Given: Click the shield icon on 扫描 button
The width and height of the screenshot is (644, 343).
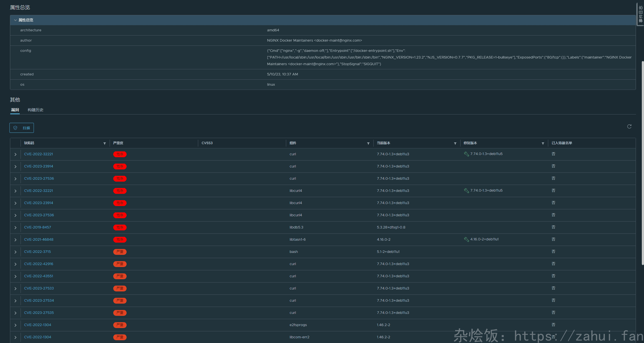Looking at the screenshot, I should 16,128.
